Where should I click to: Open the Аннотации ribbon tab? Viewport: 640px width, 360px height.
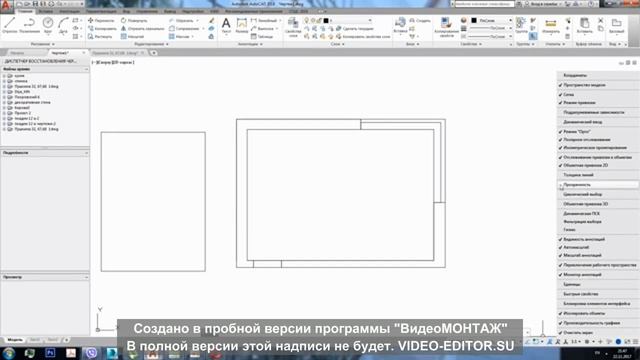69,11
